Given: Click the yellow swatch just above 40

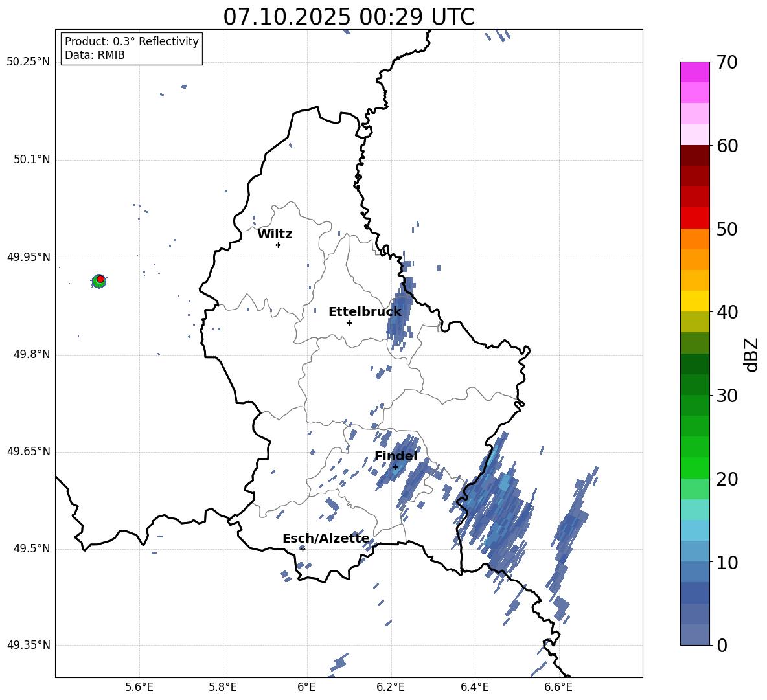Looking at the screenshot, I should pyautogui.click(x=694, y=301).
